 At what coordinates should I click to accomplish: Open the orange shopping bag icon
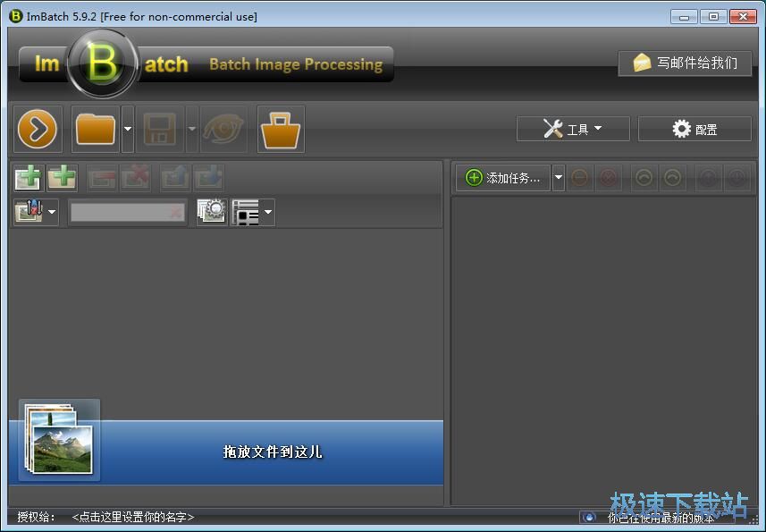[x=281, y=129]
